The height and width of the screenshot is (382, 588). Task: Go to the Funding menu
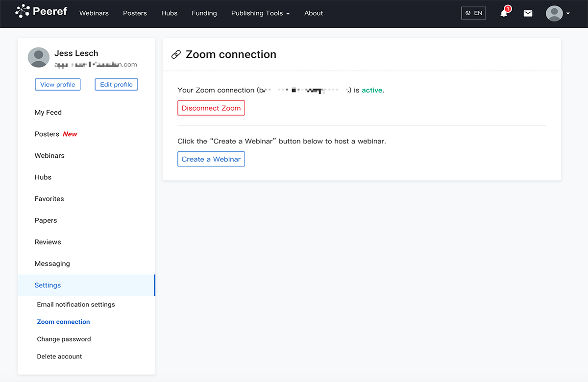coord(204,13)
